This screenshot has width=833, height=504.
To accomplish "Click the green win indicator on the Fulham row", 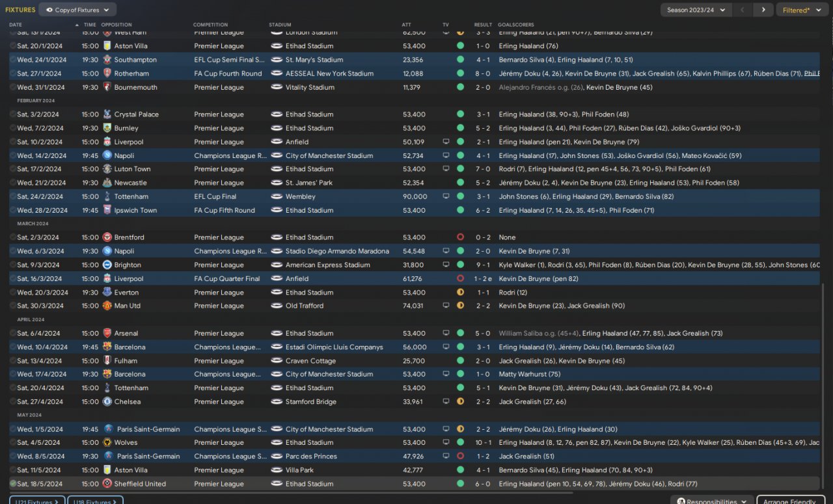I will tap(460, 360).
